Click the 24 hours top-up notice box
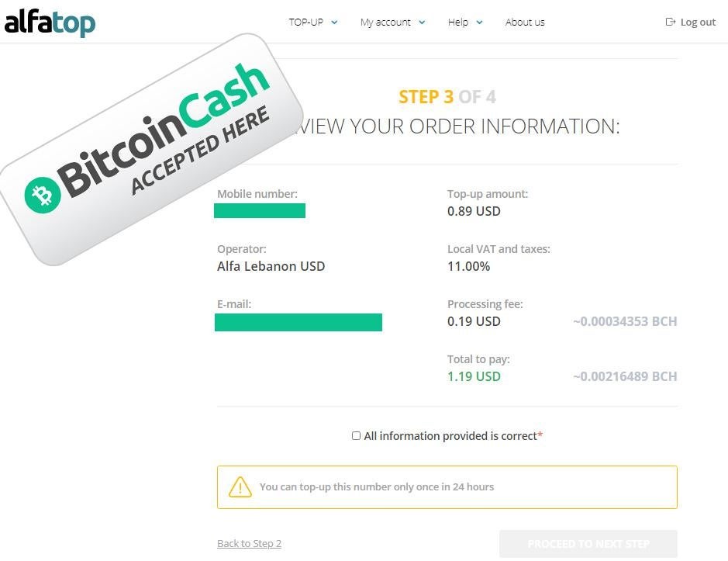728x561 pixels. (x=447, y=487)
